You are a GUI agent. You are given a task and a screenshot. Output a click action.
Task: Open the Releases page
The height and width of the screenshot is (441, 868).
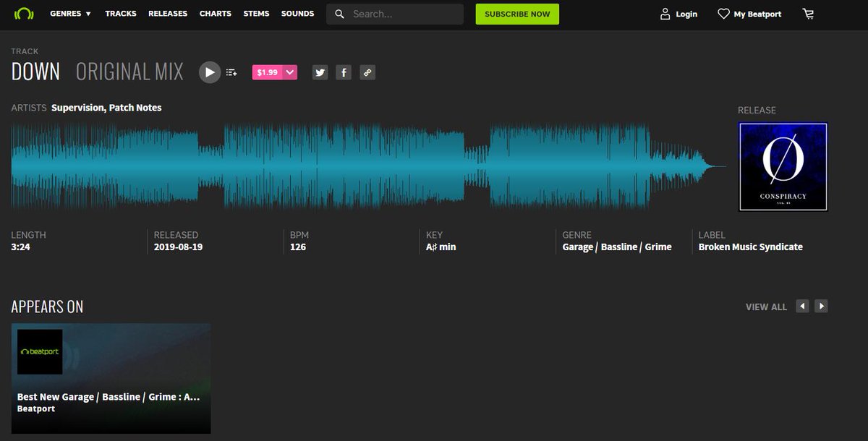(168, 14)
